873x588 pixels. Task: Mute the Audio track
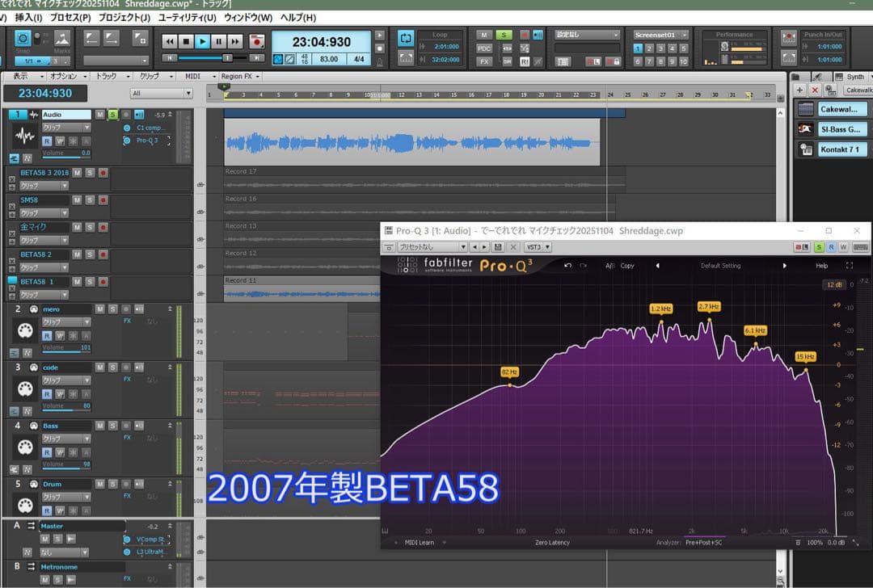(99, 114)
